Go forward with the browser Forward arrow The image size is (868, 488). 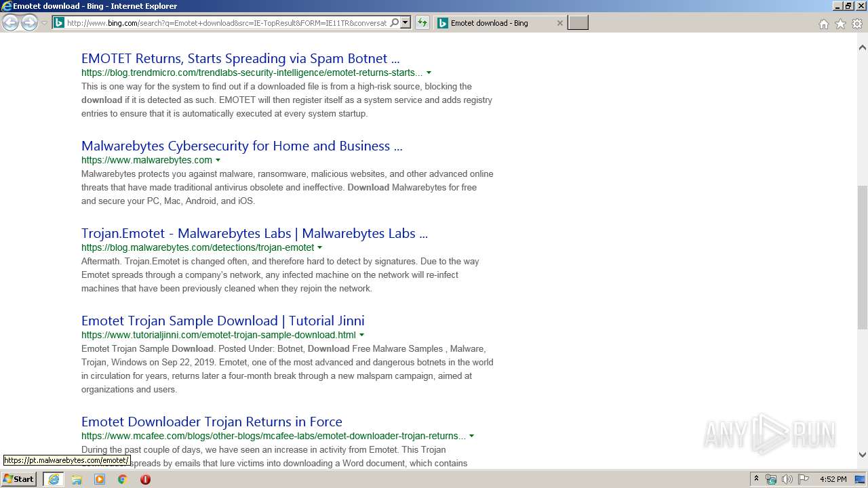pyautogui.click(x=29, y=23)
